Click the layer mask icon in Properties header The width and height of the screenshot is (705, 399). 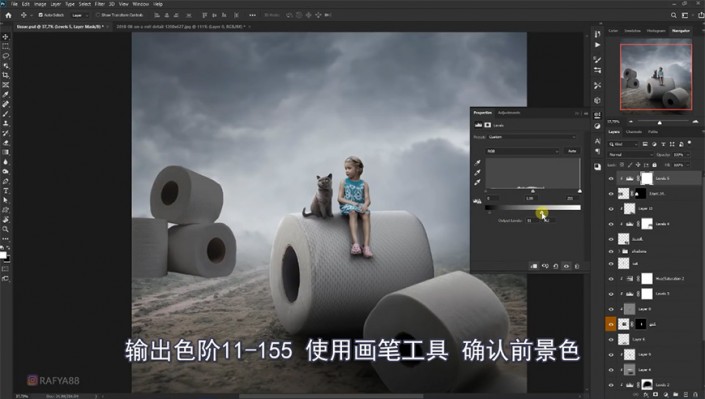487,125
